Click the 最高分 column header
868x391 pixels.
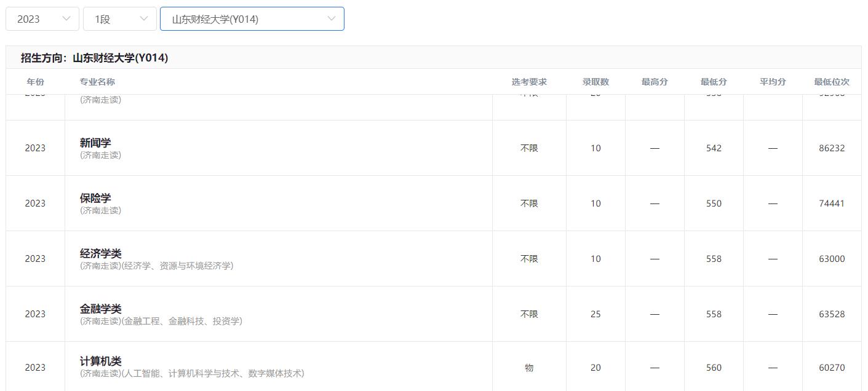tap(655, 82)
